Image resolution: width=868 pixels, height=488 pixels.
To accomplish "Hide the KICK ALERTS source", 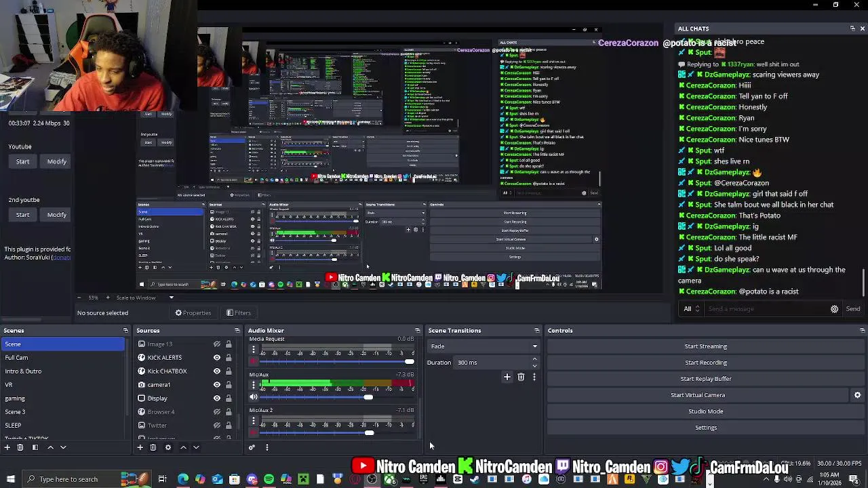I will point(217,358).
